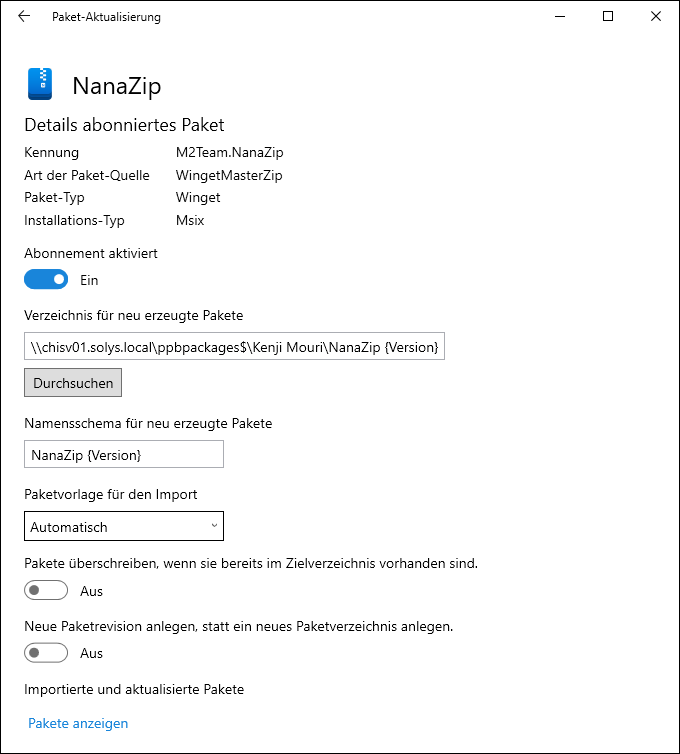This screenshot has height=754, width=680.
Task: Click the M2Team.NanaZip Kennung value
Action: 229,153
